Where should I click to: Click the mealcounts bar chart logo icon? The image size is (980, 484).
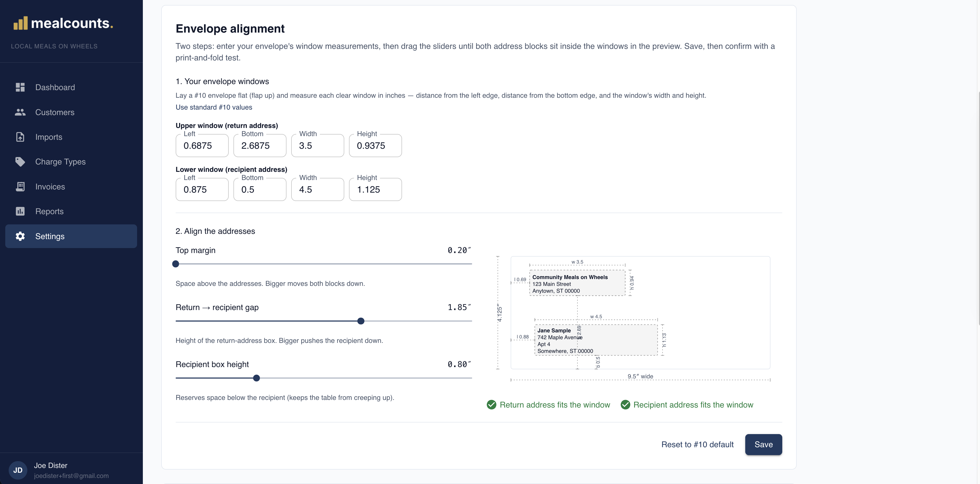click(20, 23)
